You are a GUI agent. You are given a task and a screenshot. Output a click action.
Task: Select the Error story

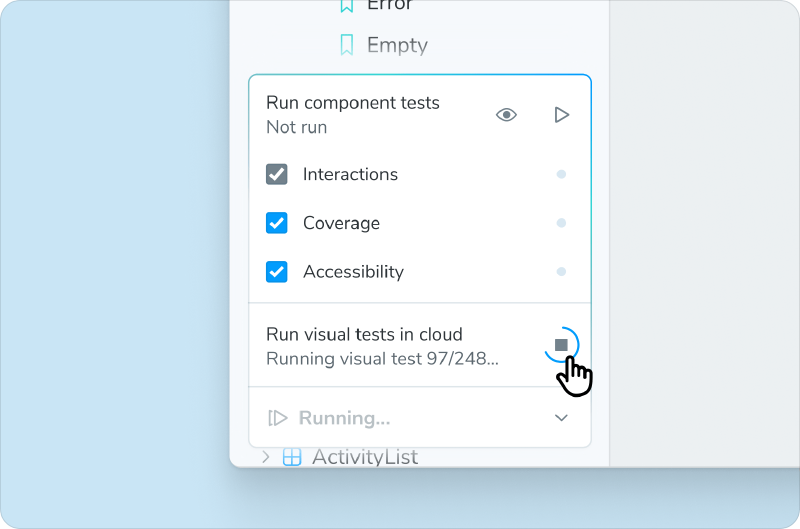click(x=390, y=6)
